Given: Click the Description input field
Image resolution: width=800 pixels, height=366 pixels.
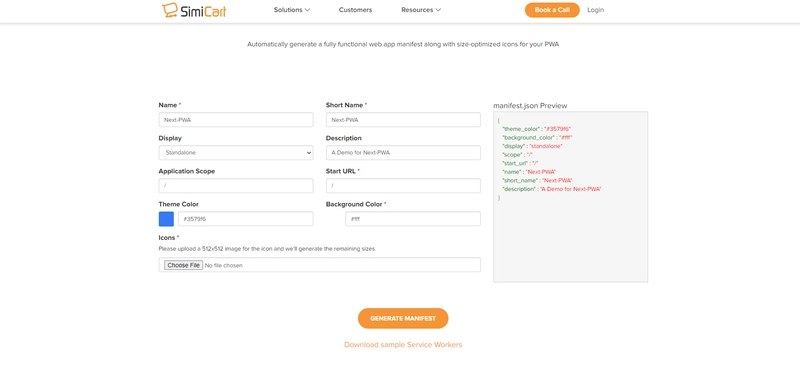Looking at the screenshot, I should [x=403, y=153].
